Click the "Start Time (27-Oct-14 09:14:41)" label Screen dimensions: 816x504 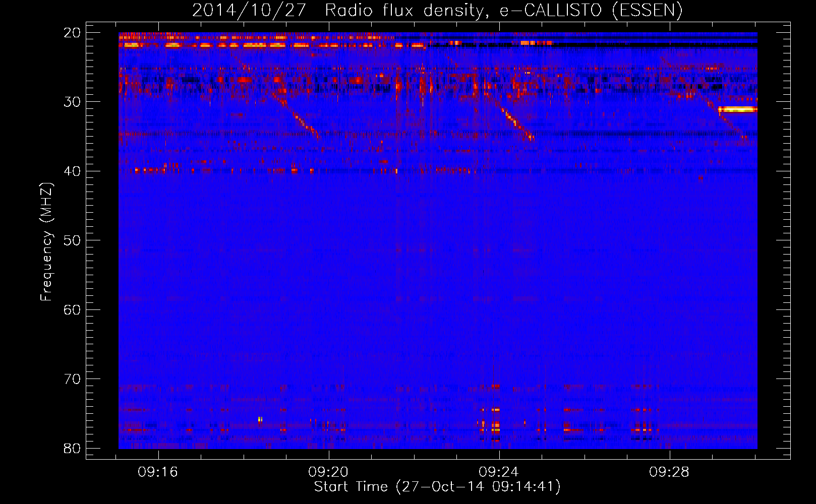click(437, 487)
